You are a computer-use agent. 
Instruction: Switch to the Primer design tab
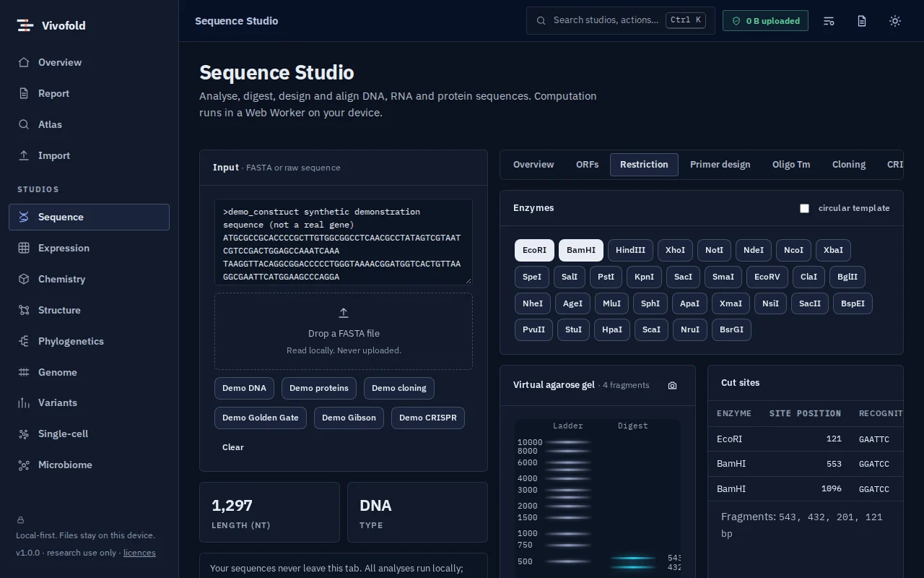coord(720,165)
